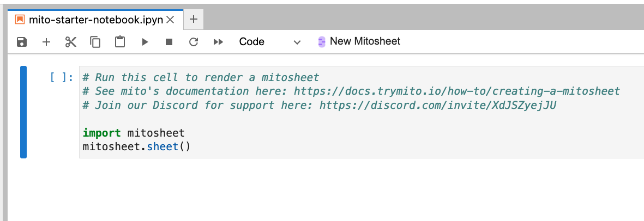The width and height of the screenshot is (644, 221).
Task: Paste cell from the clipboard icon
Action: point(120,42)
